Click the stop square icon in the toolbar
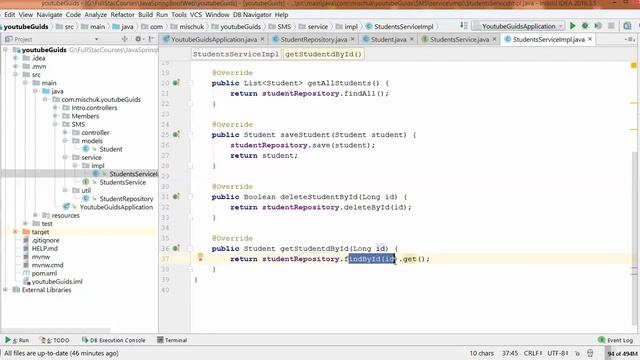This screenshot has width=640, height=360. pyautogui.click(x=611, y=26)
